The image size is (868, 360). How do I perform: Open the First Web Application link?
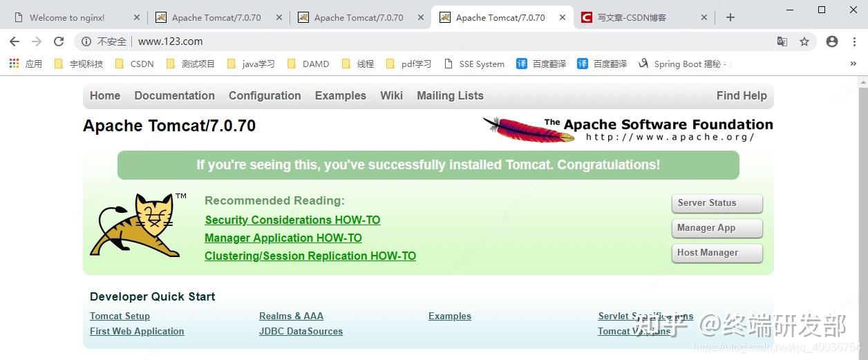[137, 332]
